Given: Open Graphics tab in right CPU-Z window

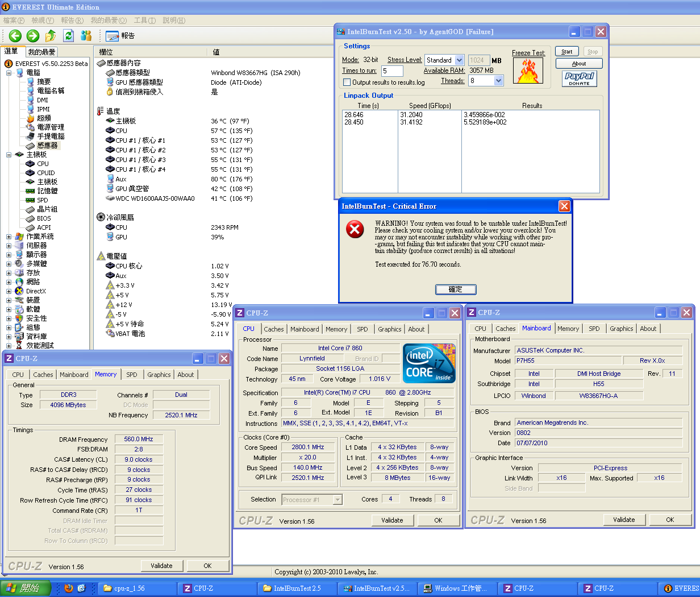Looking at the screenshot, I should tap(621, 329).
